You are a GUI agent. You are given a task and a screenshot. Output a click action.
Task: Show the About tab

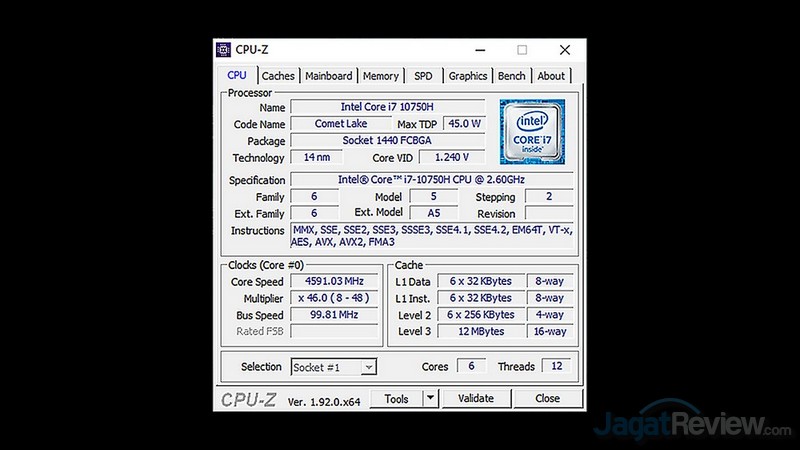(551, 76)
